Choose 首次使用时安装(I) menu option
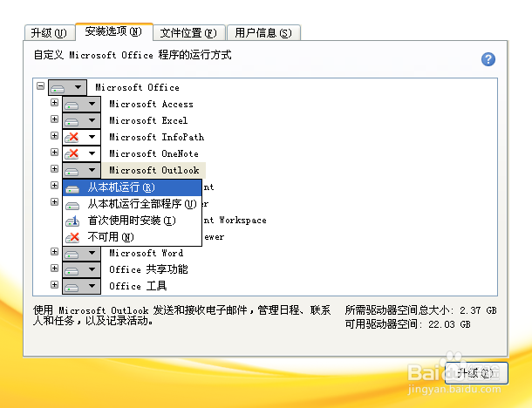 click(133, 221)
